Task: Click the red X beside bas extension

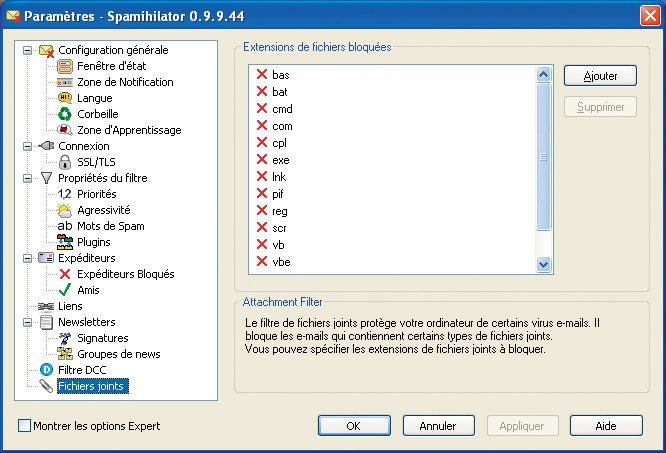Action: pyautogui.click(x=262, y=74)
